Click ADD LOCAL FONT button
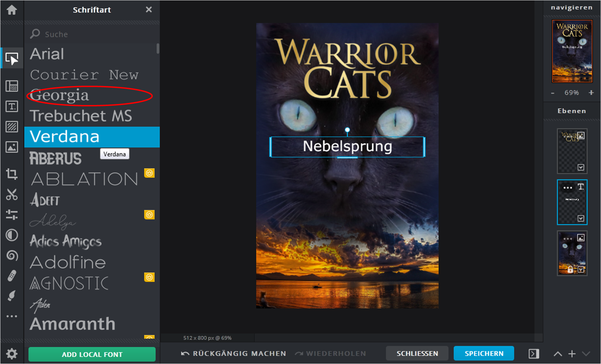The height and width of the screenshot is (364, 601). (92, 354)
